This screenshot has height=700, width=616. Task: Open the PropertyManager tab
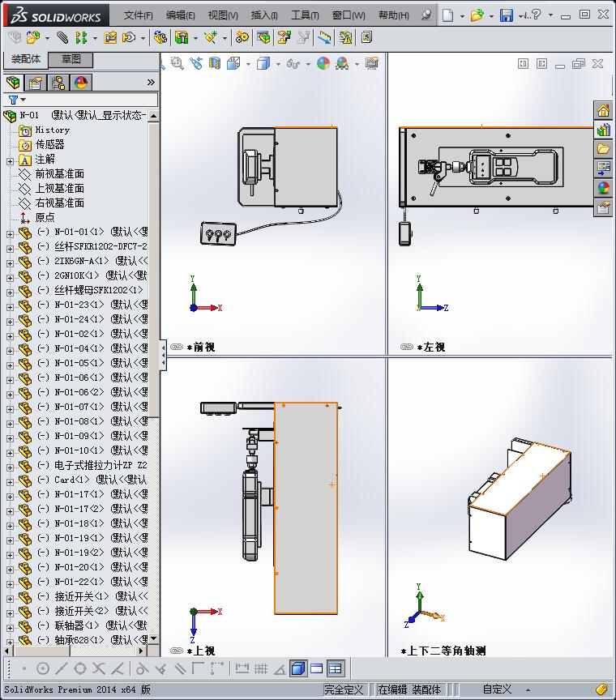[36, 83]
